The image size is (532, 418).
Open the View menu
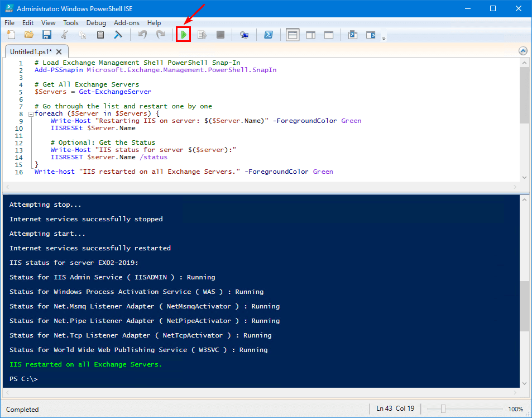click(48, 23)
